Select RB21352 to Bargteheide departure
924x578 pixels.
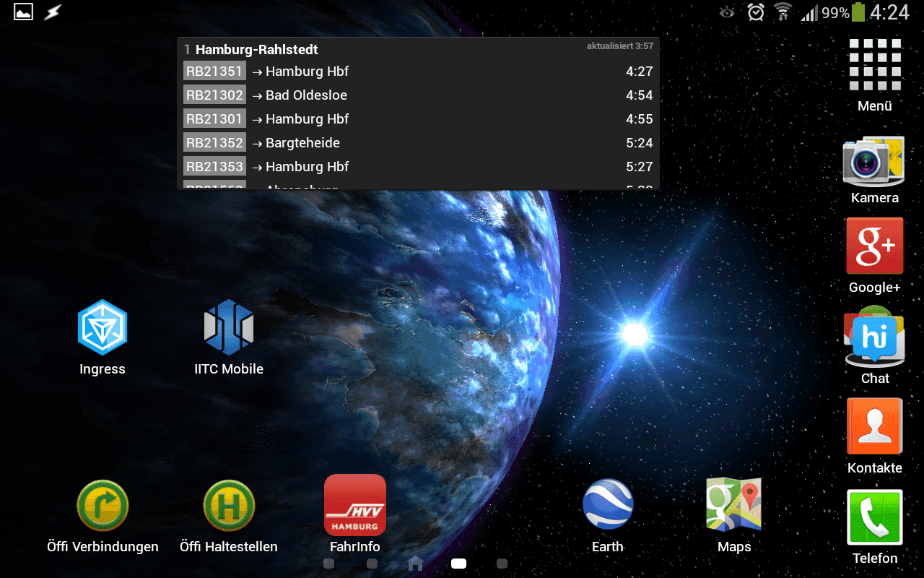pos(418,143)
